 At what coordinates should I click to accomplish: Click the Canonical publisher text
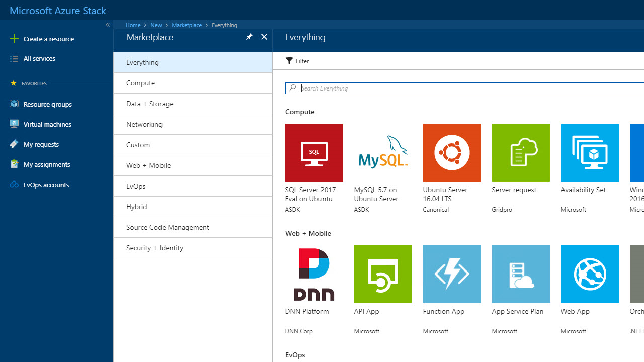[x=436, y=210]
